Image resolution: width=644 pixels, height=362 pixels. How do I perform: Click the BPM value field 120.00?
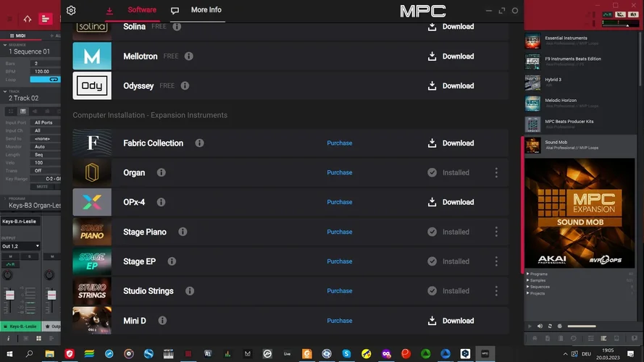click(45, 72)
